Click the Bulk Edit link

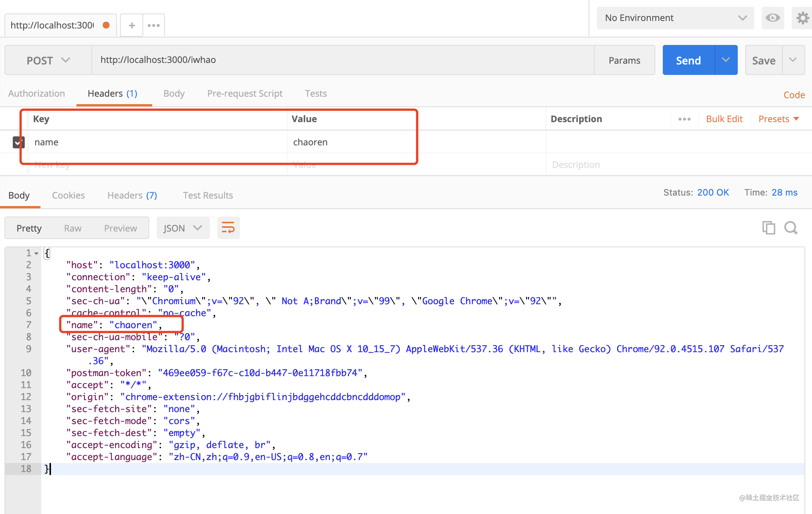click(724, 119)
